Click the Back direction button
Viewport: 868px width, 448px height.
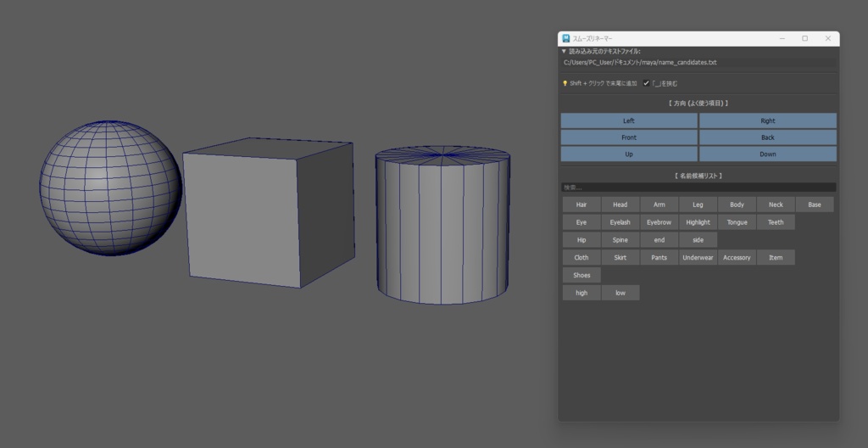pyautogui.click(x=768, y=137)
